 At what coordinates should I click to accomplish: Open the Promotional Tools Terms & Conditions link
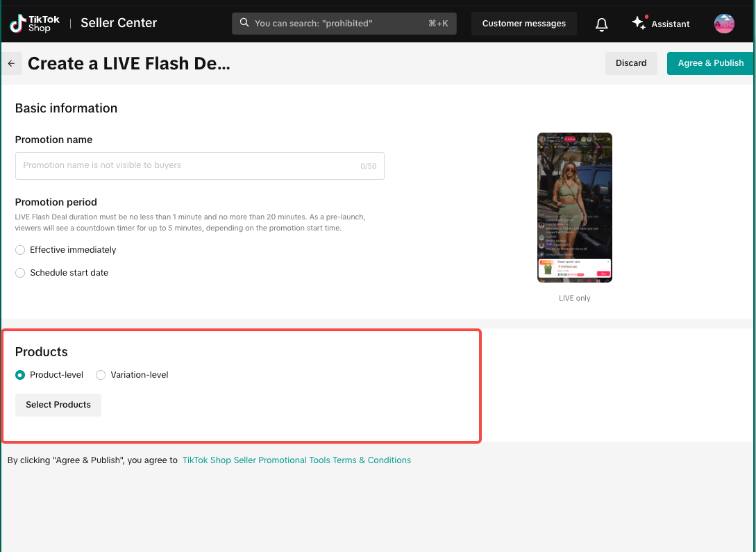pyautogui.click(x=296, y=460)
